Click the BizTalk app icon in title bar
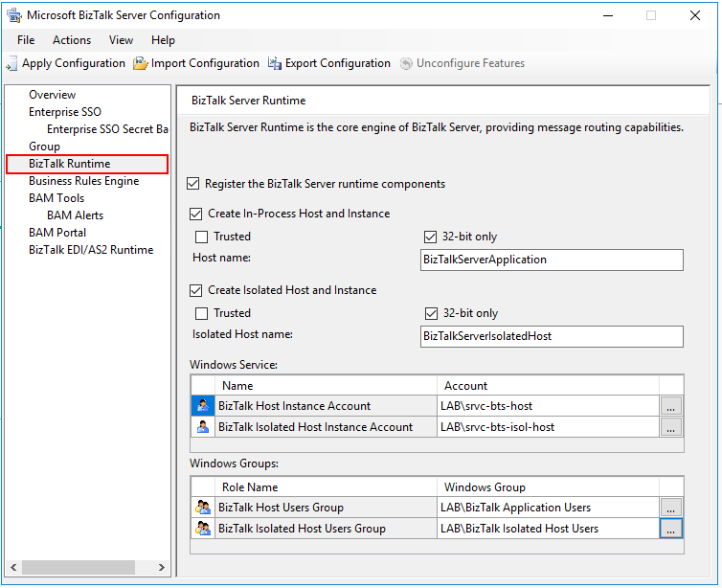Viewport: 722px width, 588px height. point(14,15)
